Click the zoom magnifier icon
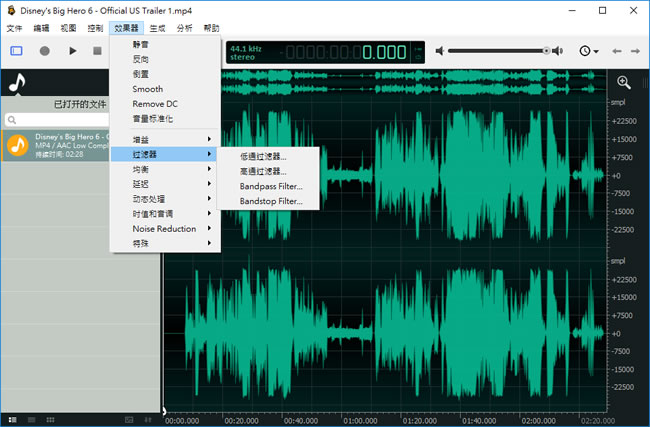The width and height of the screenshot is (650, 427). click(x=624, y=83)
